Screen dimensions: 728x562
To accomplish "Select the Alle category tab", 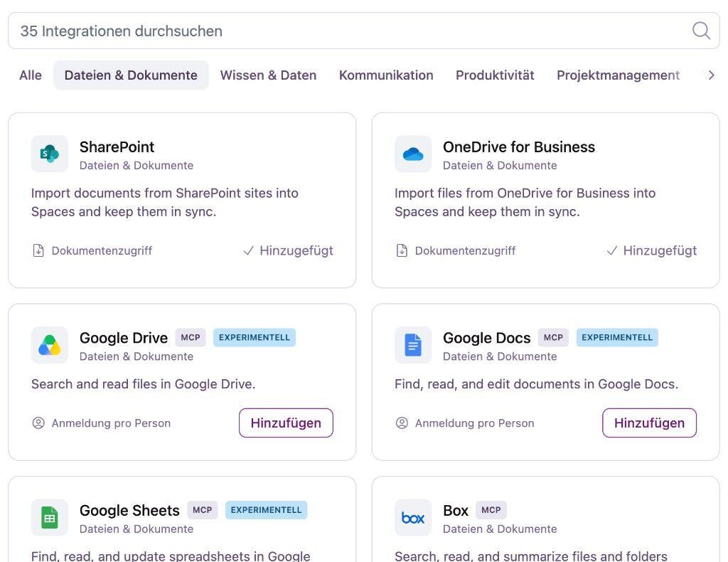I will pos(31,75).
